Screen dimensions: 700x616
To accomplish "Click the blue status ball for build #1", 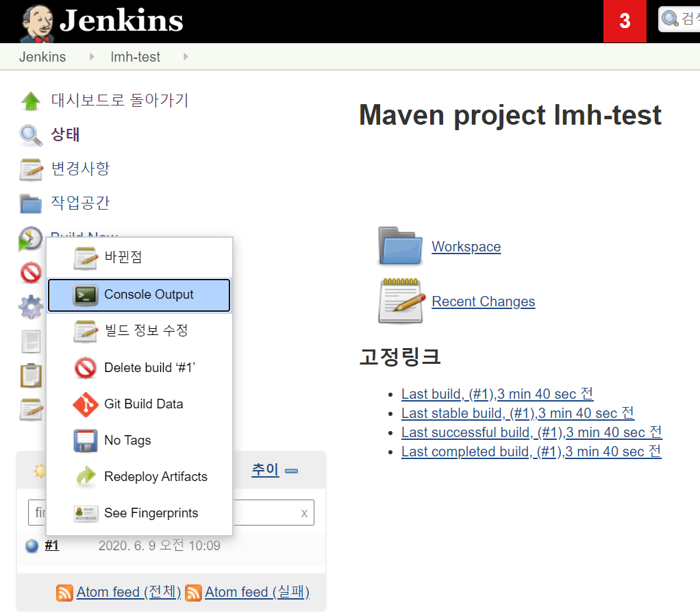I will pos(32,546).
